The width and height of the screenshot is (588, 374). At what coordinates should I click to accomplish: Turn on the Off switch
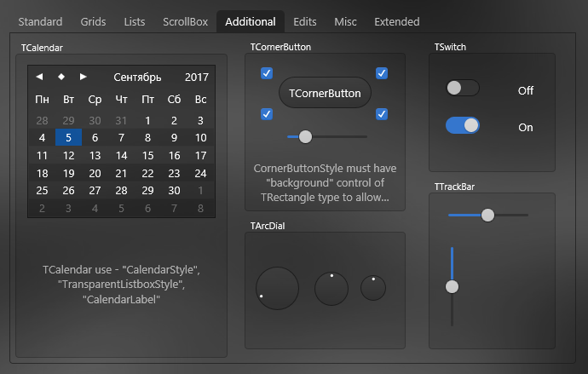click(463, 88)
